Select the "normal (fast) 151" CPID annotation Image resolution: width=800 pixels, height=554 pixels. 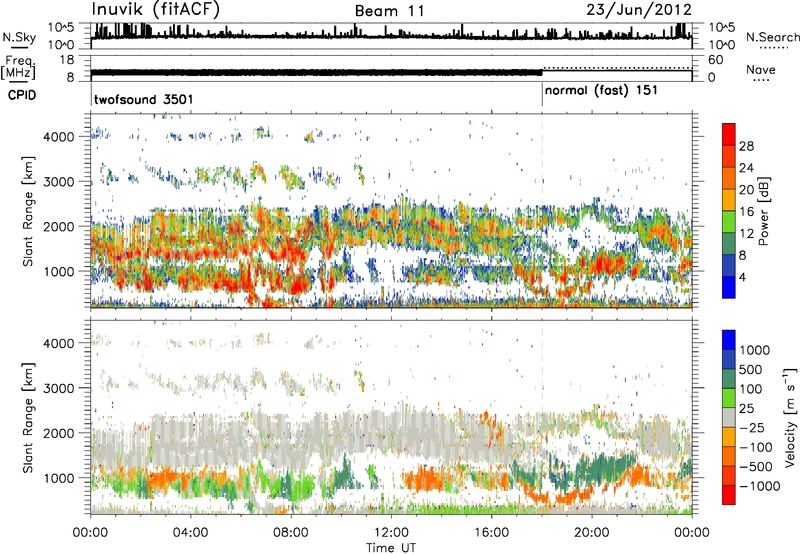[x=601, y=91]
